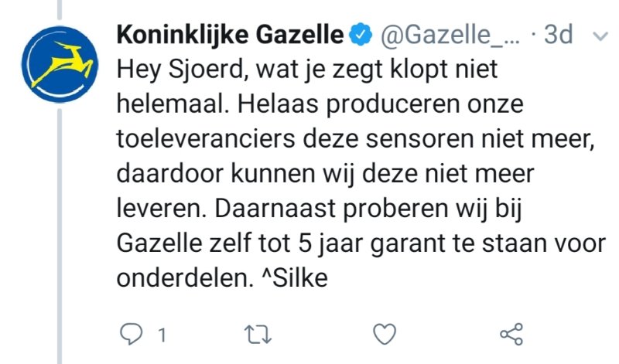Retweet this Koninklijke Gazelle tweet
Screen dimensions: 619x364
coord(256,334)
